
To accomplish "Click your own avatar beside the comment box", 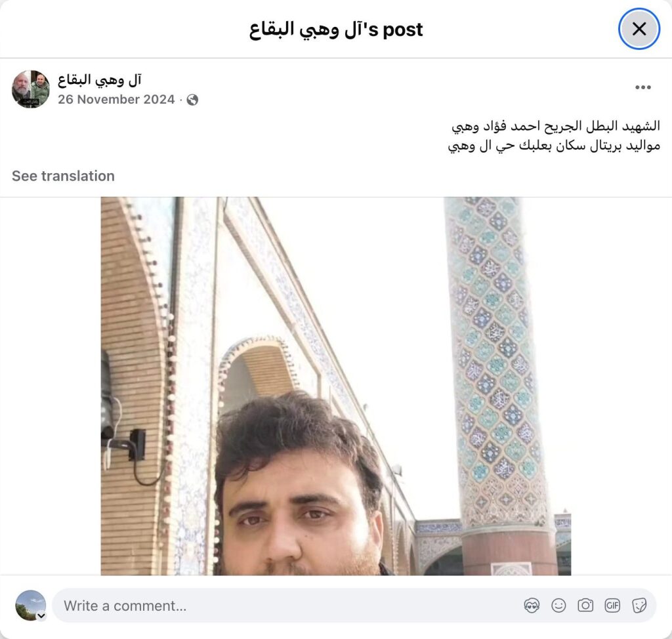I will (30, 605).
